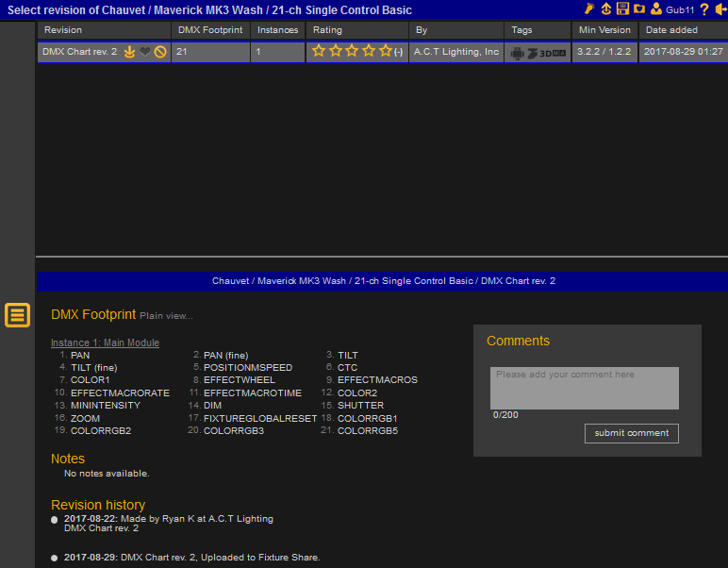Focus the comment text box

(x=585, y=389)
